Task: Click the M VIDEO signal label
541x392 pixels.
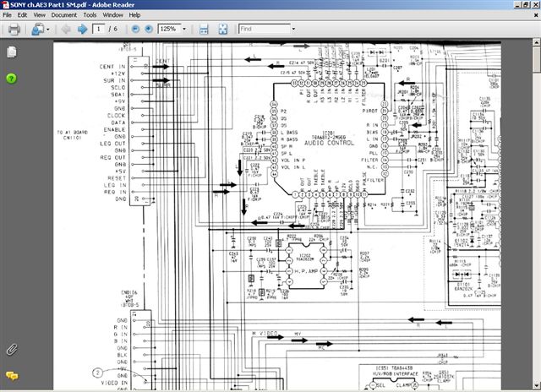Action: point(265,334)
